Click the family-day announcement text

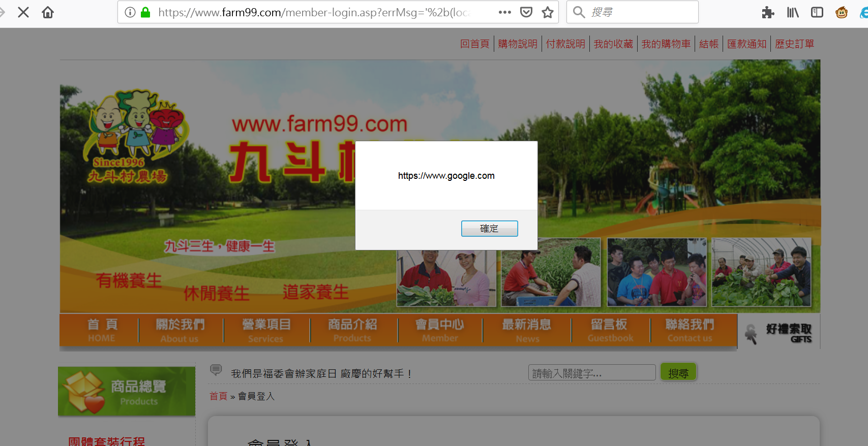click(322, 373)
